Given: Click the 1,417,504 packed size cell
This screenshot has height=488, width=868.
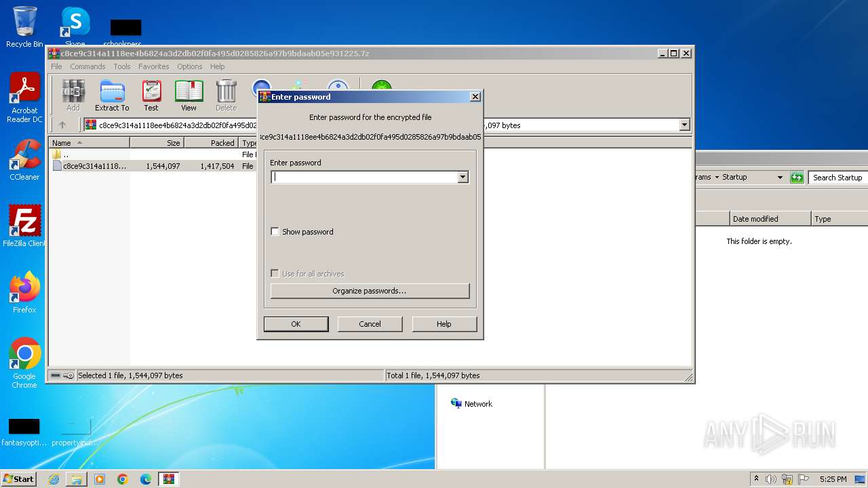Looking at the screenshot, I should point(218,166).
